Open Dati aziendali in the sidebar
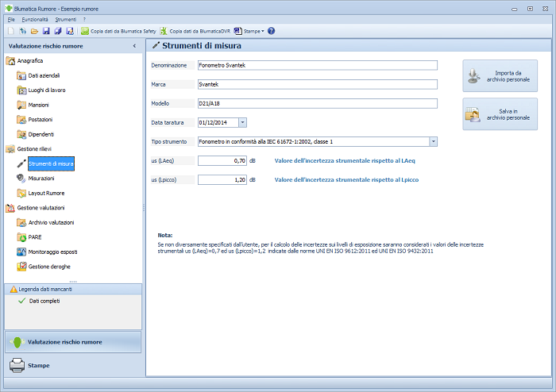 (44, 75)
